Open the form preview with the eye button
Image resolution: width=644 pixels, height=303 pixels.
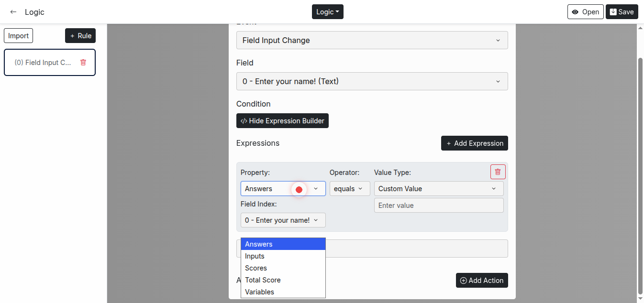pos(585,12)
